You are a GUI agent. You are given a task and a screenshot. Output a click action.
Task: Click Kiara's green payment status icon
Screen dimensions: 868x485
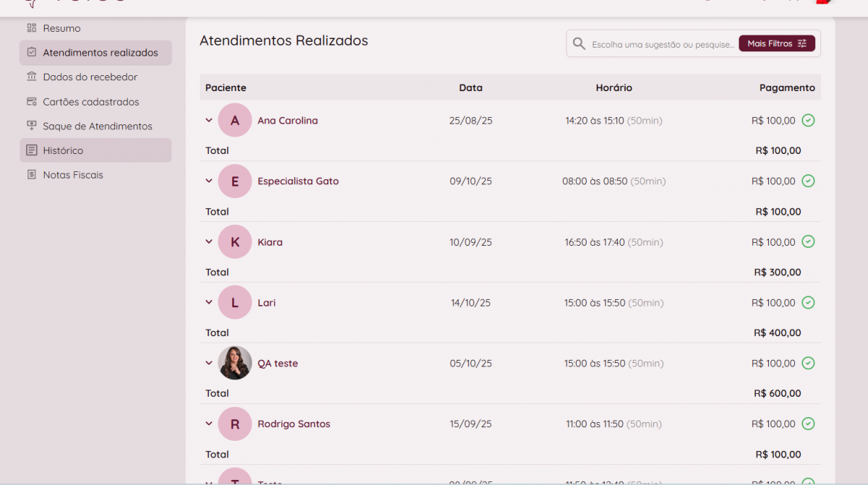[808, 242]
